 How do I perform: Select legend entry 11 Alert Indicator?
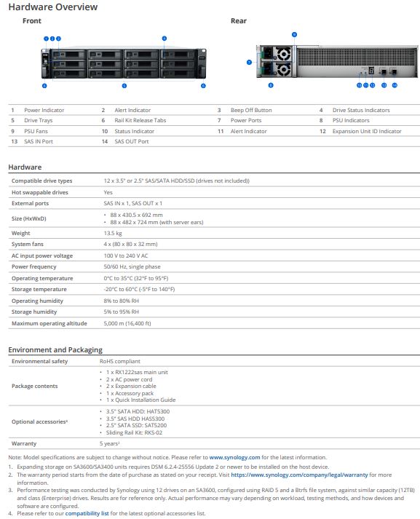(x=248, y=132)
